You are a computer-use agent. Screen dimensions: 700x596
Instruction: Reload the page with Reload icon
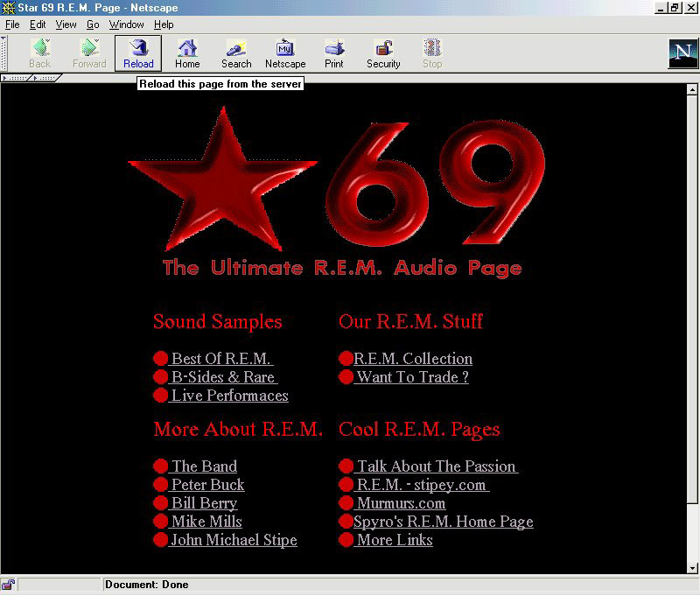click(x=138, y=53)
